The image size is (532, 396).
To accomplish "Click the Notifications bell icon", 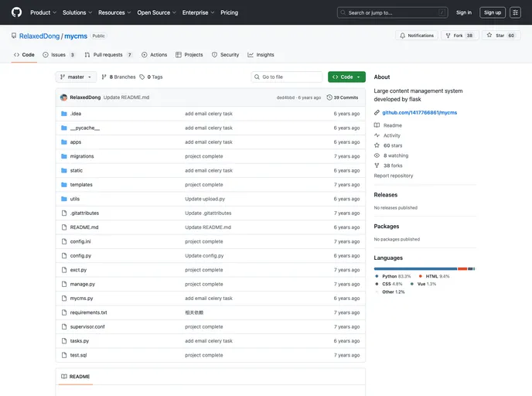I will click(402, 36).
